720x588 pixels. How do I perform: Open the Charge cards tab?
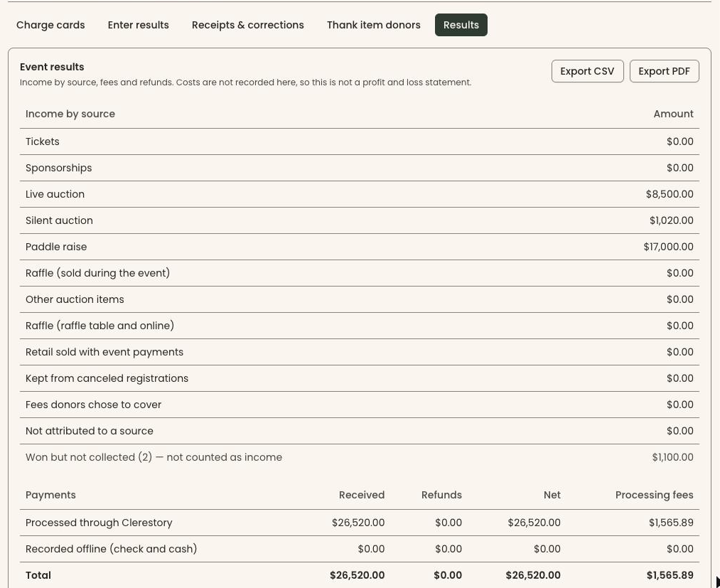coord(50,25)
